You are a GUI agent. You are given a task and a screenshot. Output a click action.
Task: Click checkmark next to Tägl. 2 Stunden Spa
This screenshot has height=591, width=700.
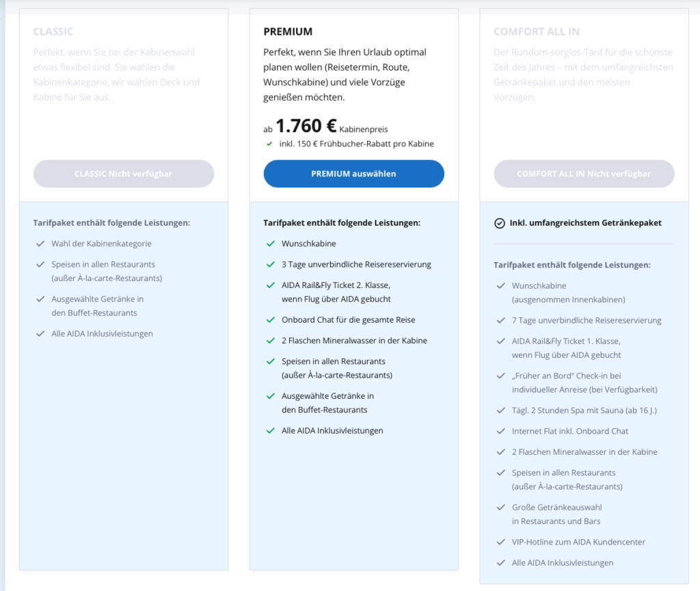[x=501, y=410]
